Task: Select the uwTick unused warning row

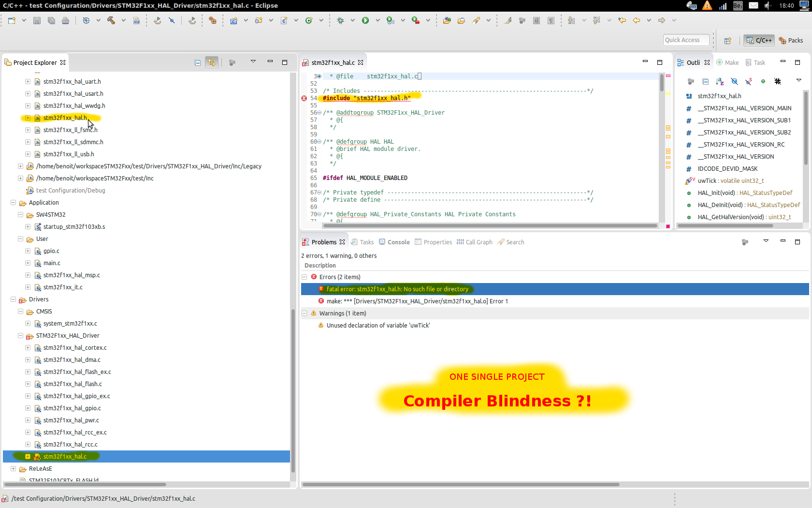Action: click(555, 326)
